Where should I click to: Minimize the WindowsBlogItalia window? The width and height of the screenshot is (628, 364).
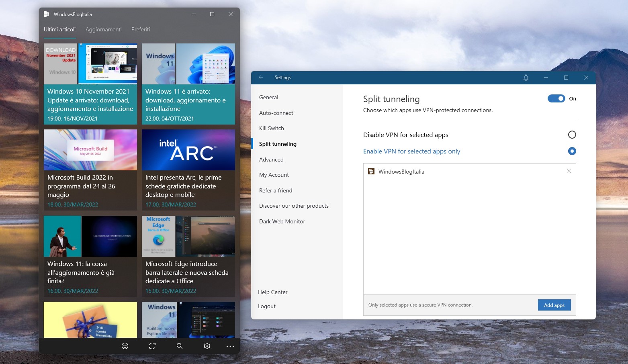(x=194, y=14)
